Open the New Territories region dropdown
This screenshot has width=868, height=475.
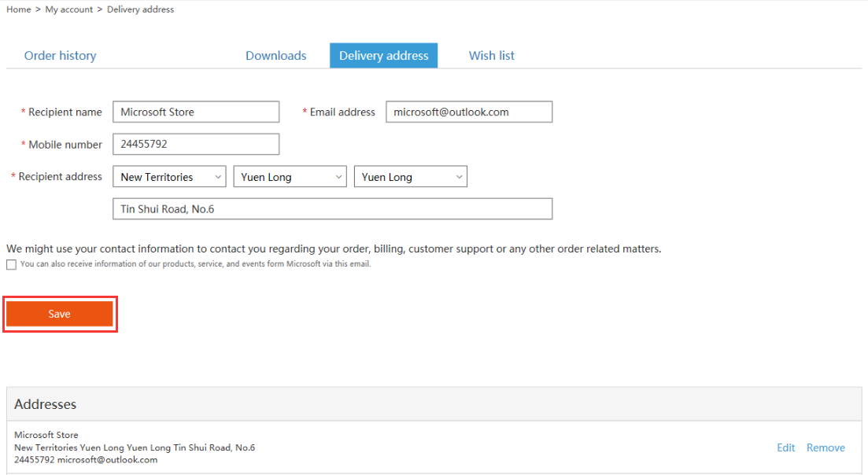169,176
